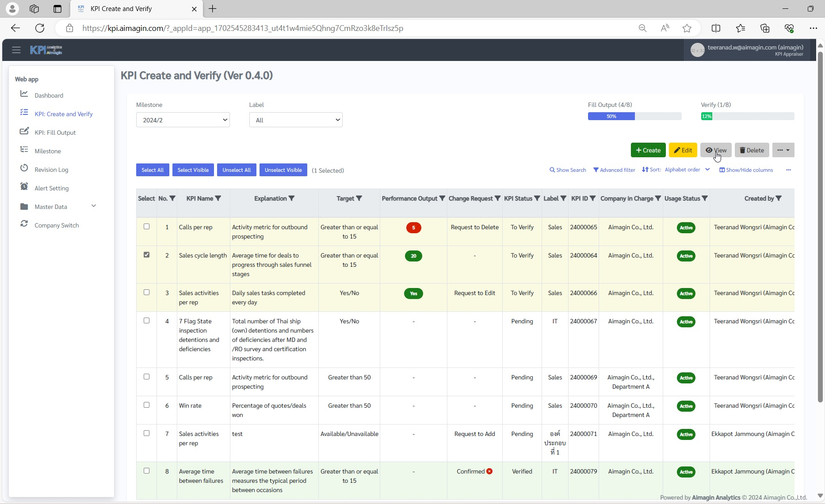Click the Fill Output progress bar
Screen dimensions: 825x504
coord(634,116)
